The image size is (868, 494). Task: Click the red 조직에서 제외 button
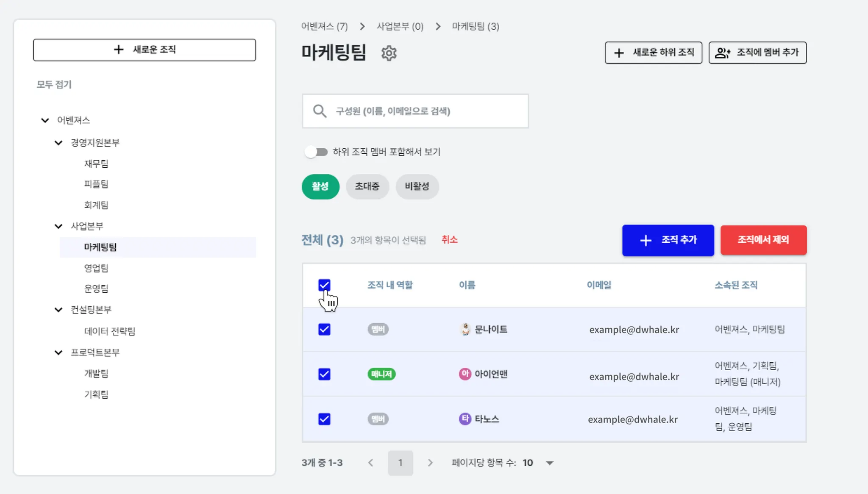tap(763, 240)
